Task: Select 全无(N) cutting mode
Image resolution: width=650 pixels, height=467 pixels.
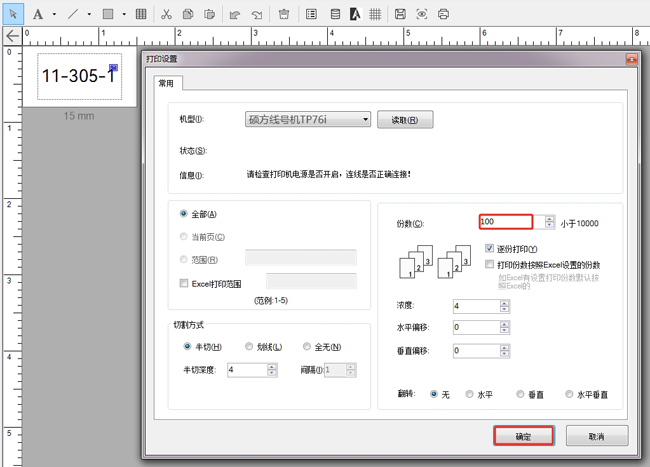Action: coord(307,346)
